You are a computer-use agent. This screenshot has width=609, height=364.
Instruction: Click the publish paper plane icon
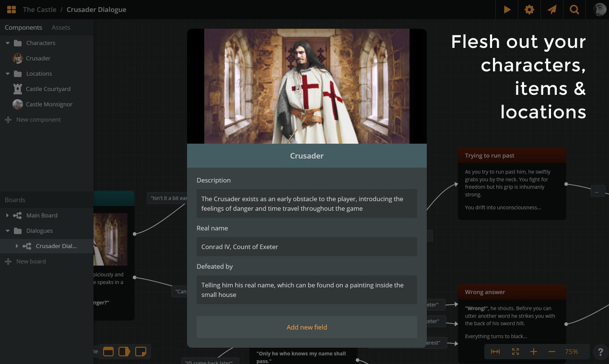point(552,10)
